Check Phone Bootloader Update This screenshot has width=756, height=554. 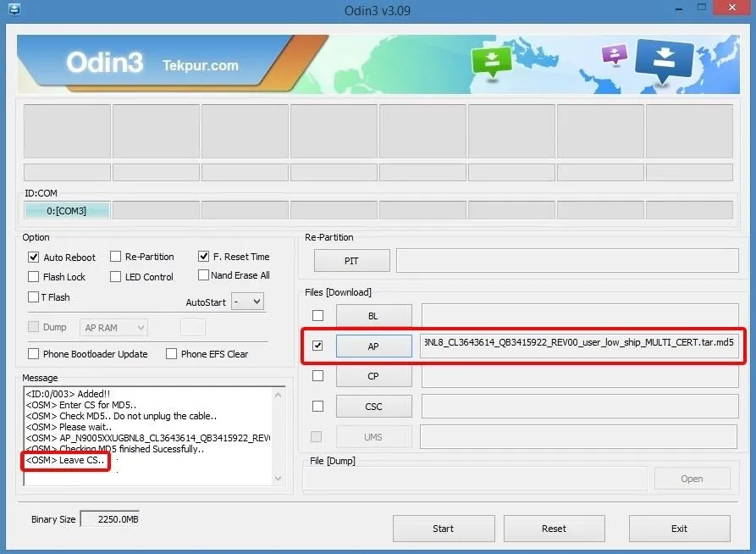coord(33,354)
